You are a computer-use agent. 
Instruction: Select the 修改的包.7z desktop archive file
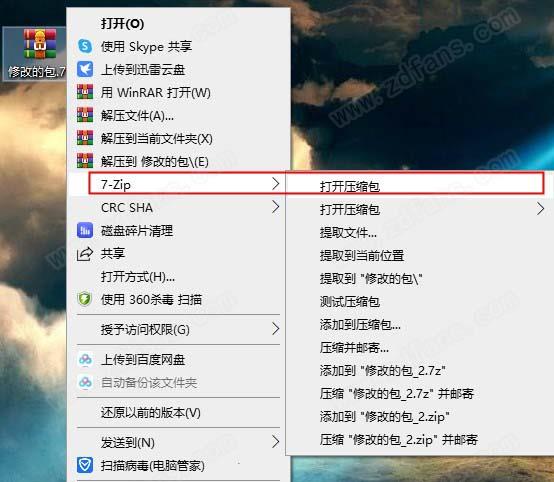click(x=35, y=54)
